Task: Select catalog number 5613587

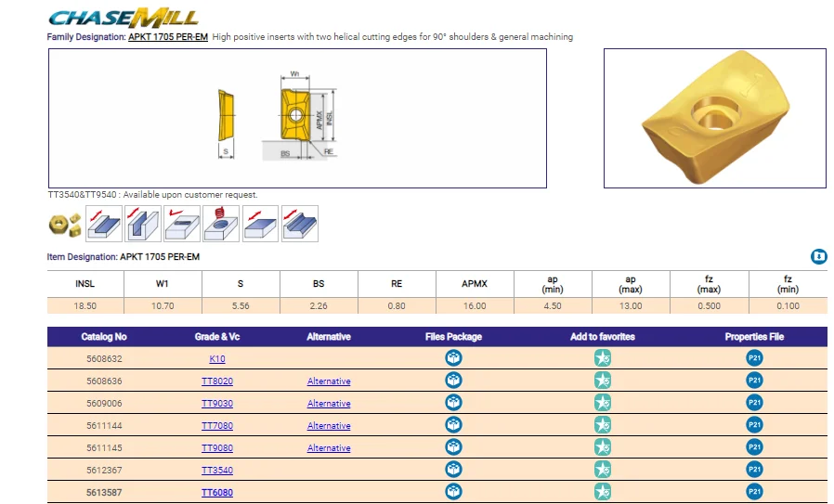Action: tap(104, 493)
